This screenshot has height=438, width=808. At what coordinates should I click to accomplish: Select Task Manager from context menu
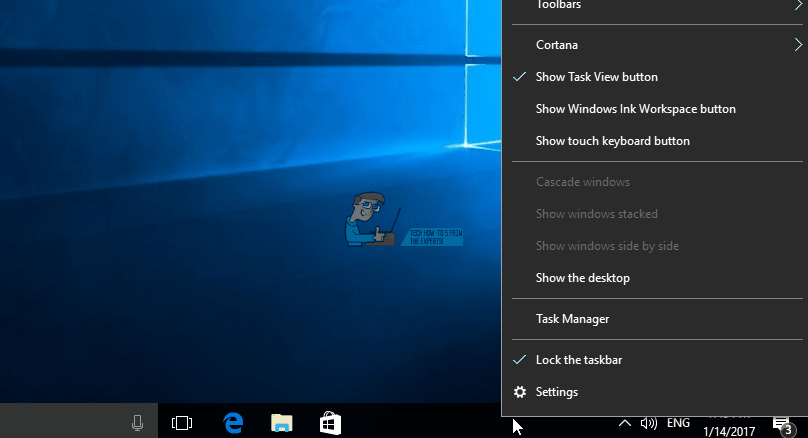[572, 319]
